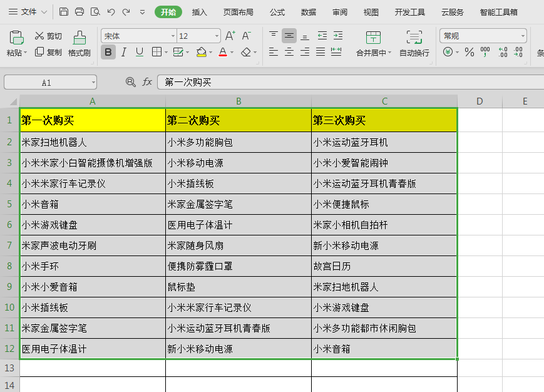
Task: Expand borders options arrow
Action: [166, 53]
